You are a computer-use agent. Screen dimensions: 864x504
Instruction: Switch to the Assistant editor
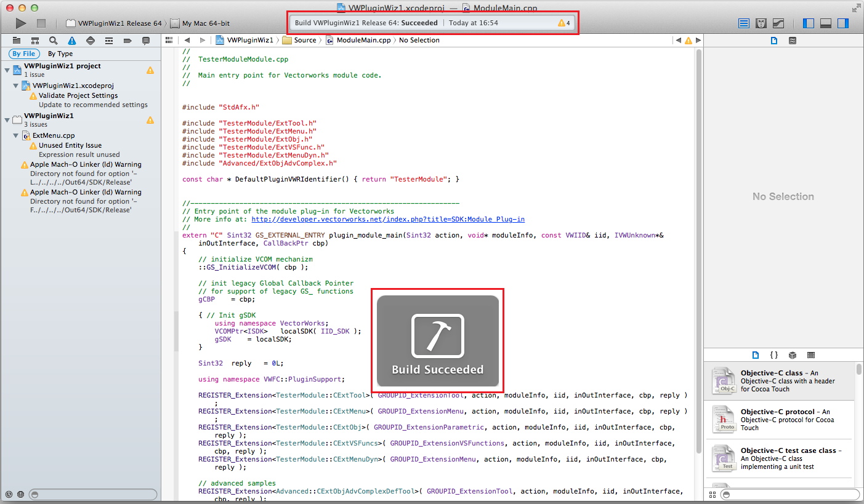[x=761, y=23]
